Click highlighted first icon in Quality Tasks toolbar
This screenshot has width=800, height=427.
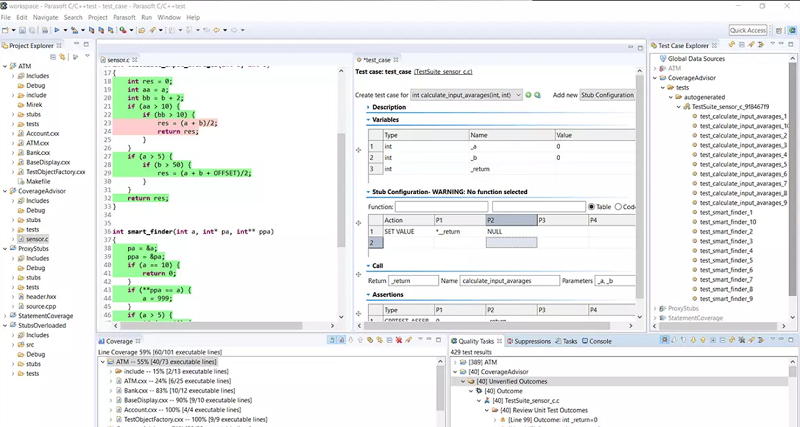click(x=664, y=340)
